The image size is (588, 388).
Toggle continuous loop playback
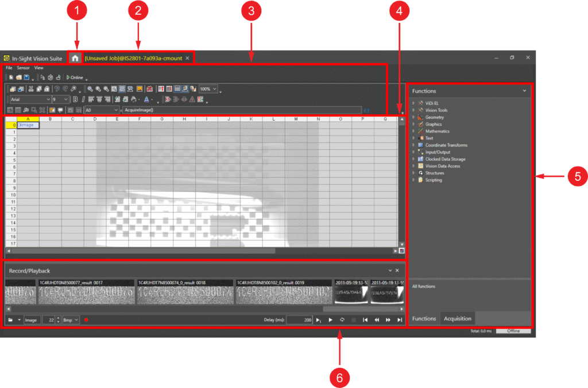(342, 320)
